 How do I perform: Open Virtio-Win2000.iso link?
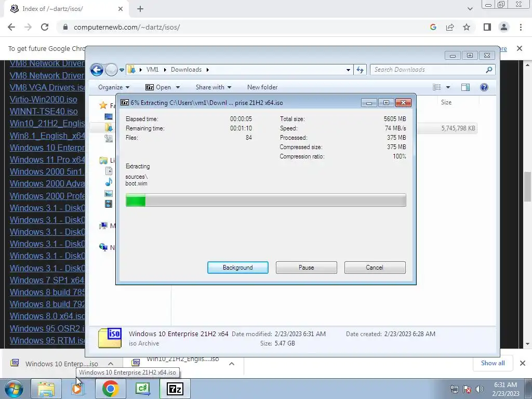(44, 99)
